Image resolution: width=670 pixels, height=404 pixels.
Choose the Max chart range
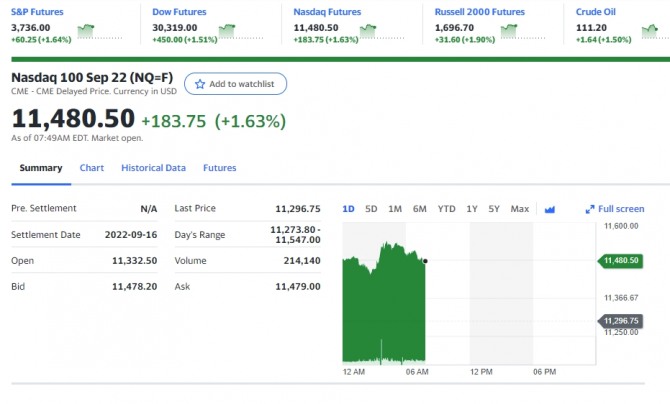pyautogui.click(x=520, y=209)
